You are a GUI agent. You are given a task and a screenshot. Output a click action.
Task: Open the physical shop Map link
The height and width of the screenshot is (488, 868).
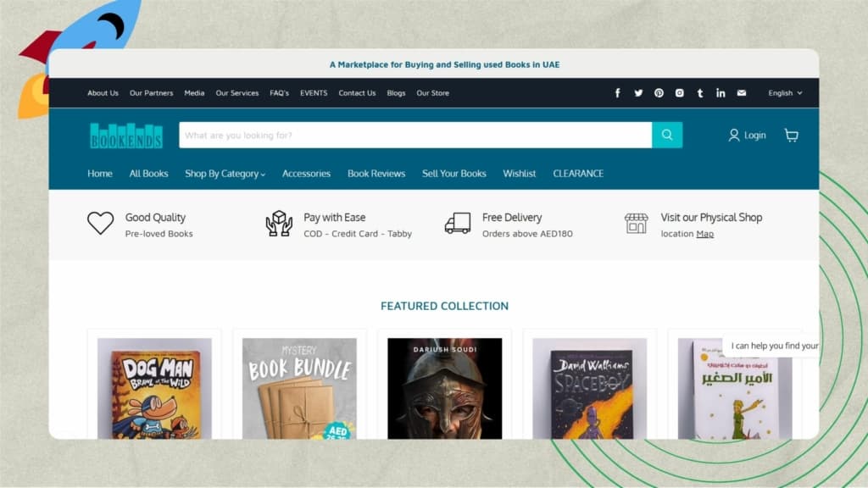704,234
